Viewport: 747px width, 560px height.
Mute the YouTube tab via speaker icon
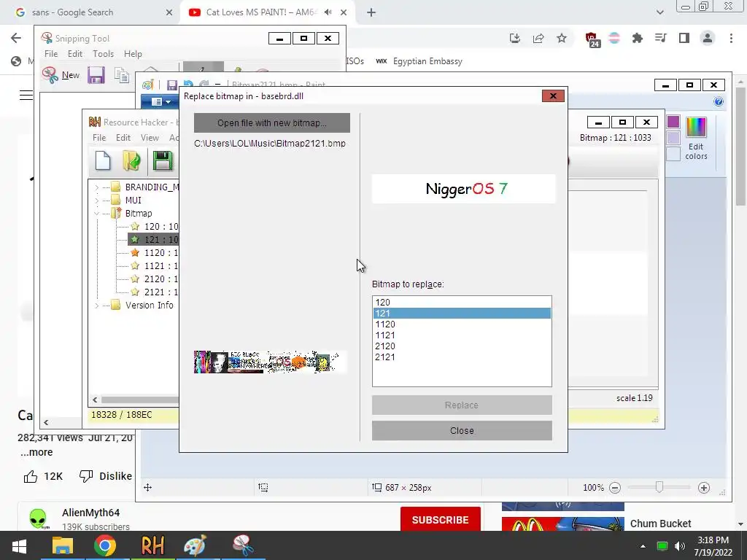pyautogui.click(x=328, y=12)
